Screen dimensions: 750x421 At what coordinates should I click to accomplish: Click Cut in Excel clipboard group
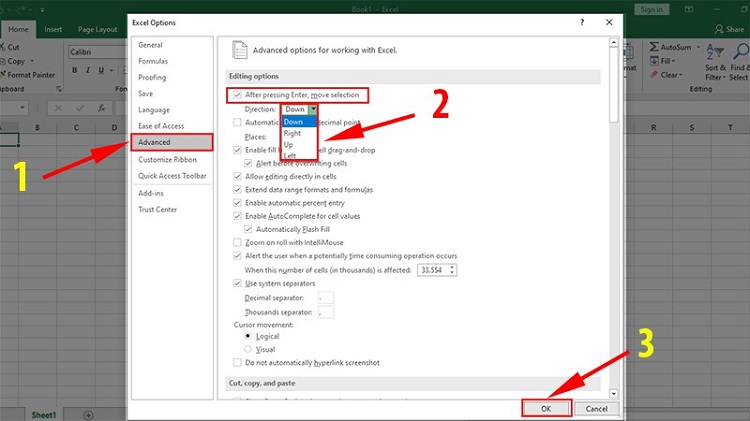pyautogui.click(x=10, y=47)
